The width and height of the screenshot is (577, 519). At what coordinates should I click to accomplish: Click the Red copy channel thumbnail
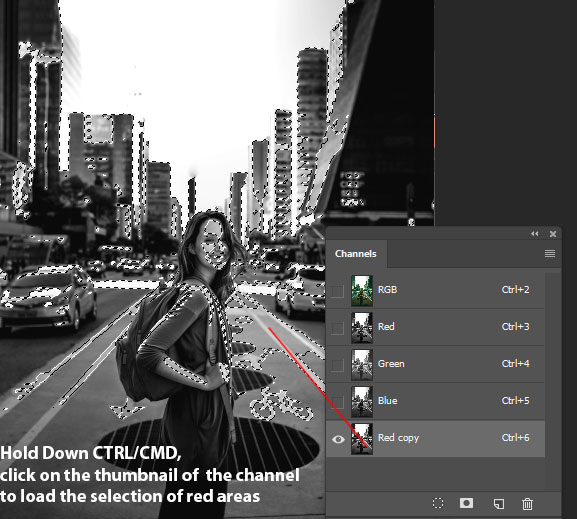362,438
